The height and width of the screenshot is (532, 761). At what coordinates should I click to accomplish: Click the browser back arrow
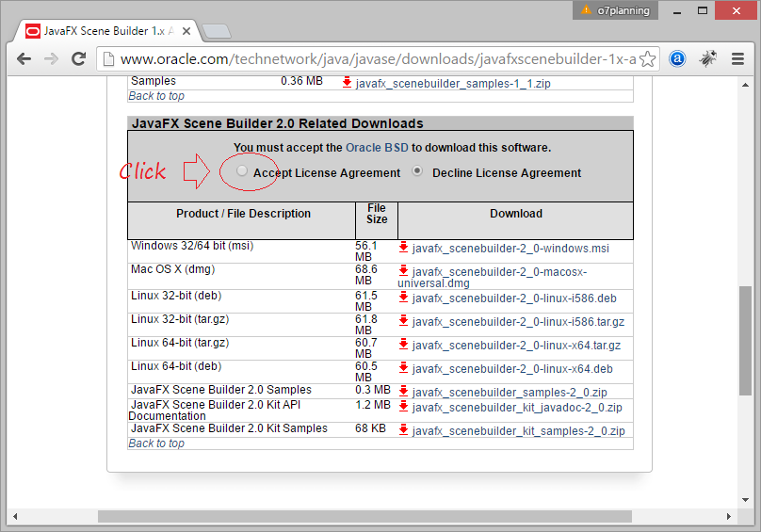(24, 59)
